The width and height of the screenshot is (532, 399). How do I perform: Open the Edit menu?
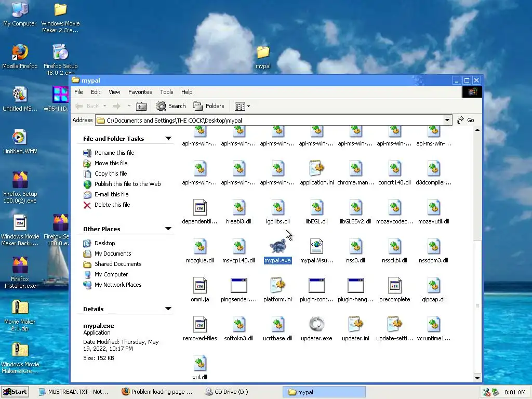[96, 92]
